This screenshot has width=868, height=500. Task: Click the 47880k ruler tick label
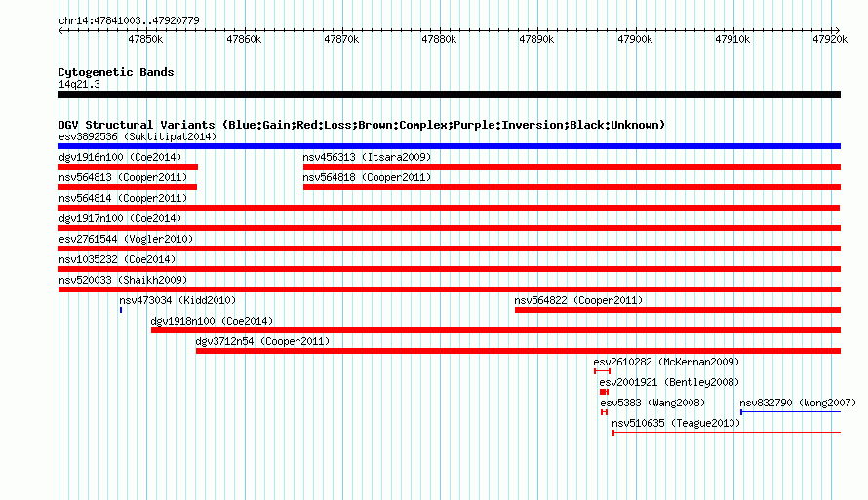[x=439, y=39]
